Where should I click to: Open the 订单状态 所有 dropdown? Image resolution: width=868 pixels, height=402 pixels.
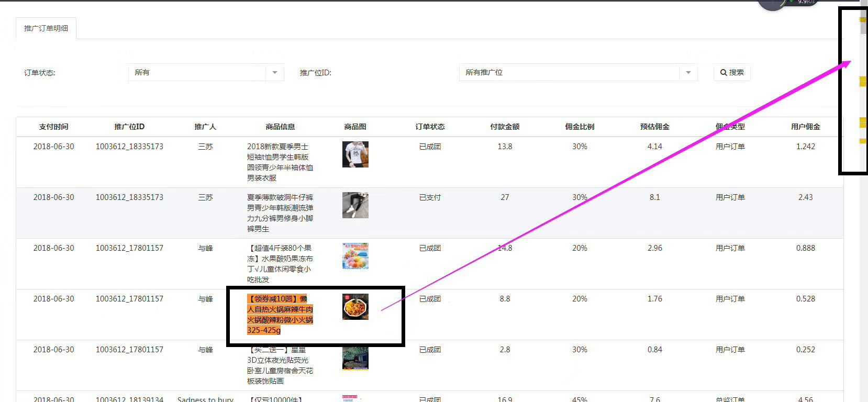click(x=206, y=72)
